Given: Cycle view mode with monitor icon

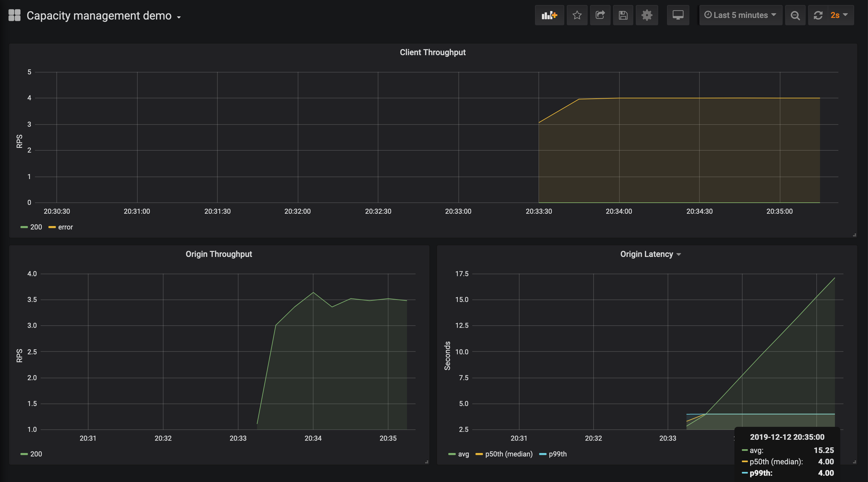Looking at the screenshot, I should point(678,15).
